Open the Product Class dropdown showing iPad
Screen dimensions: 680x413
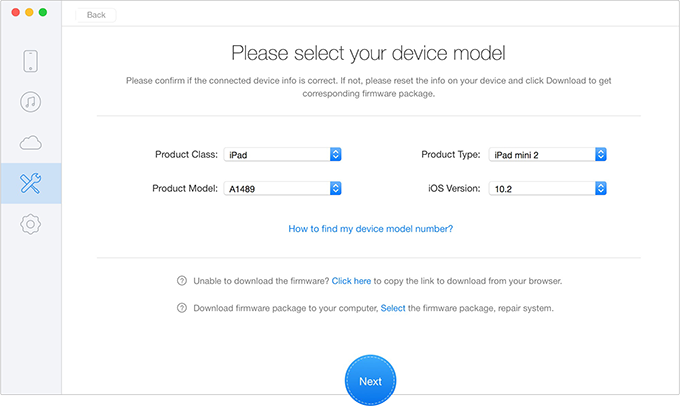[282, 154]
